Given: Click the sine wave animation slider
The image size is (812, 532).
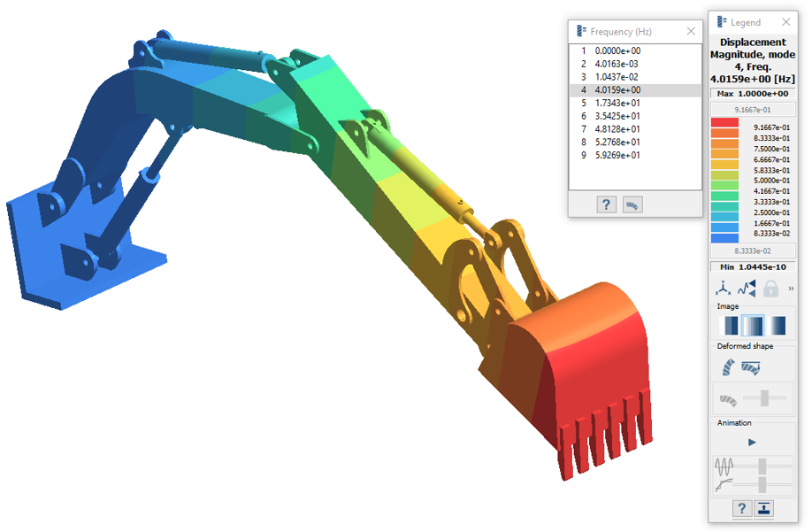Looking at the screenshot, I should [x=762, y=466].
